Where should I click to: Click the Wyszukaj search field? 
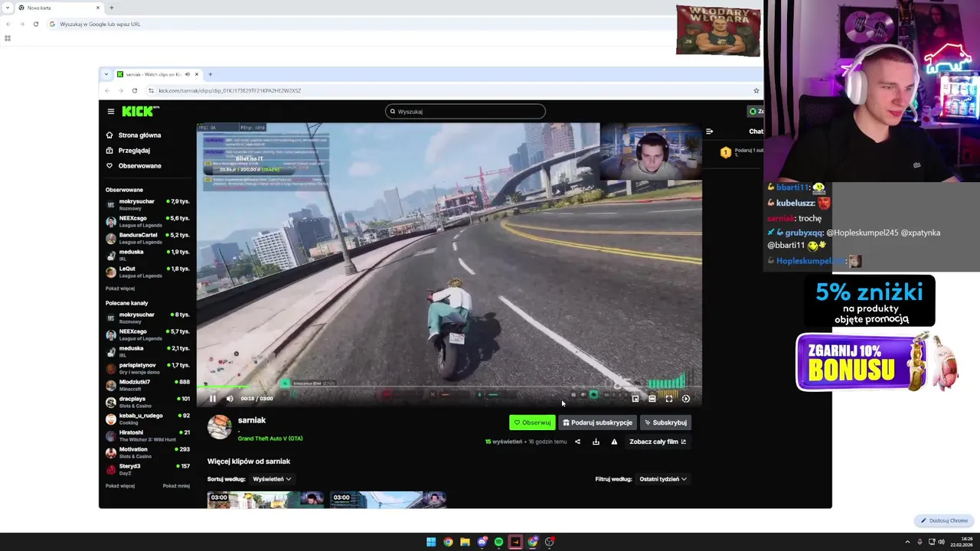pyautogui.click(x=465, y=112)
